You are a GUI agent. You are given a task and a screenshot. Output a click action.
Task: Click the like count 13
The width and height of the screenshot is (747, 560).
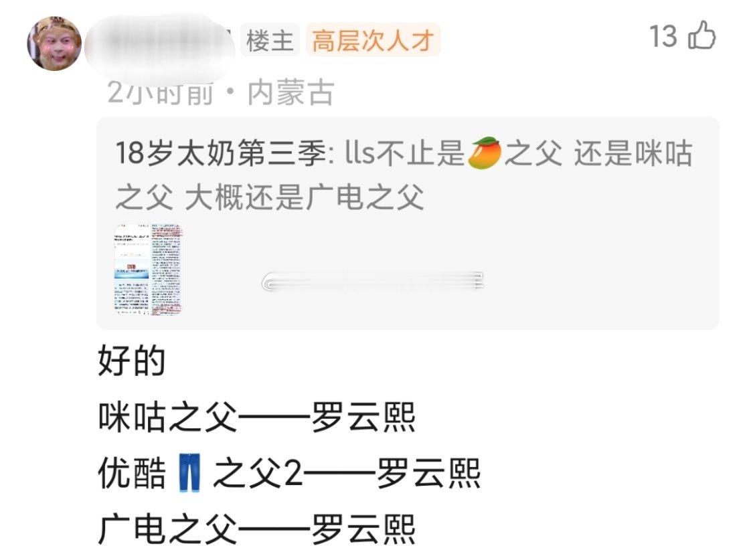663,36
